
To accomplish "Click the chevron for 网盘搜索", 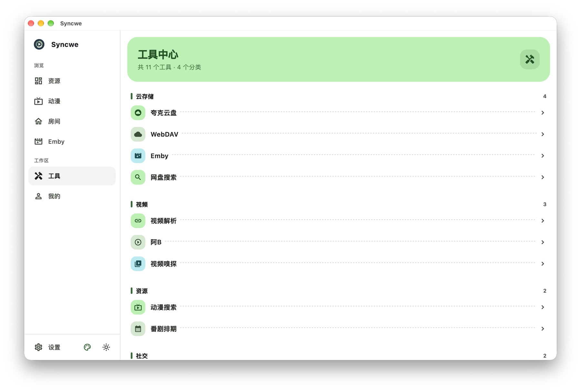I will (x=543, y=177).
